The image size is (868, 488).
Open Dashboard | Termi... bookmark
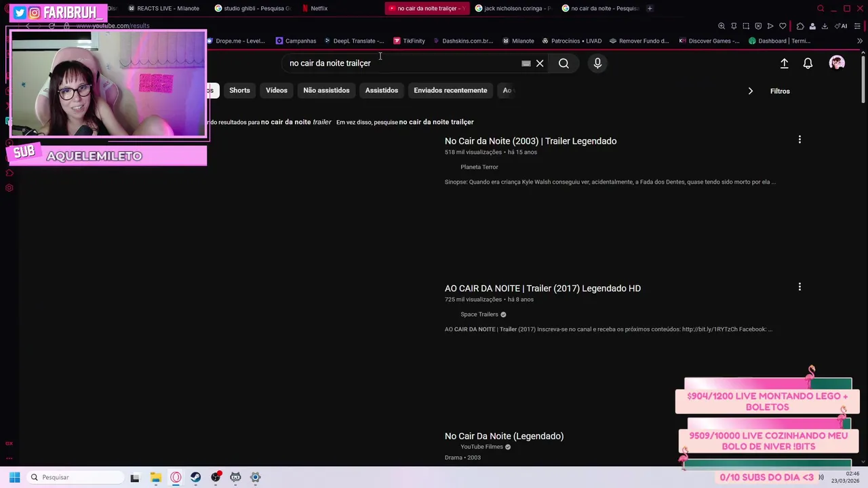click(779, 41)
